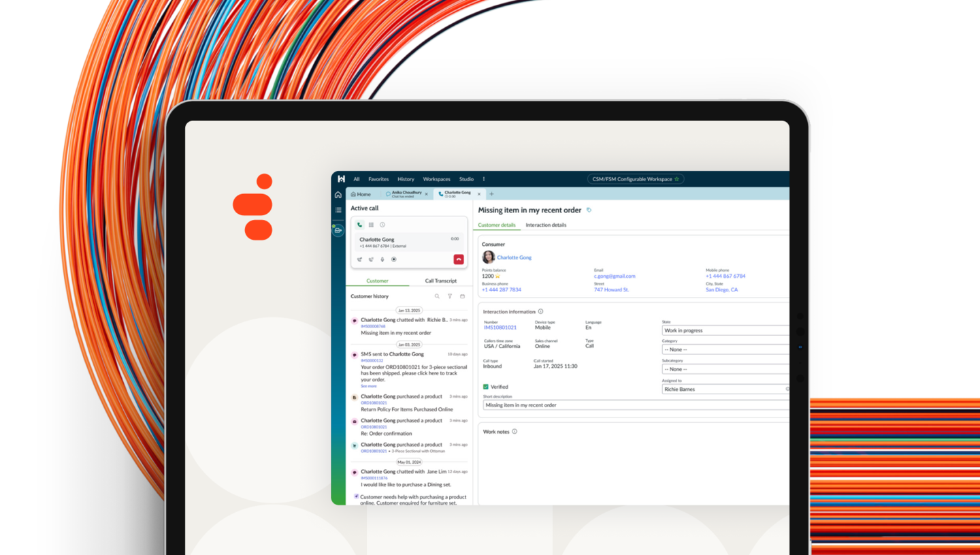Put the active call on hold
The width and height of the screenshot is (980, 555).
(371, 259)
